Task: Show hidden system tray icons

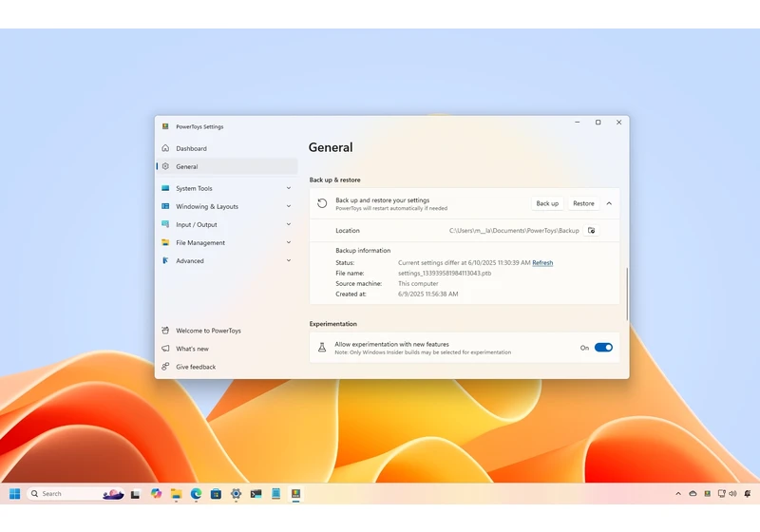Action: pyautogui.click(x=678, y=494)
